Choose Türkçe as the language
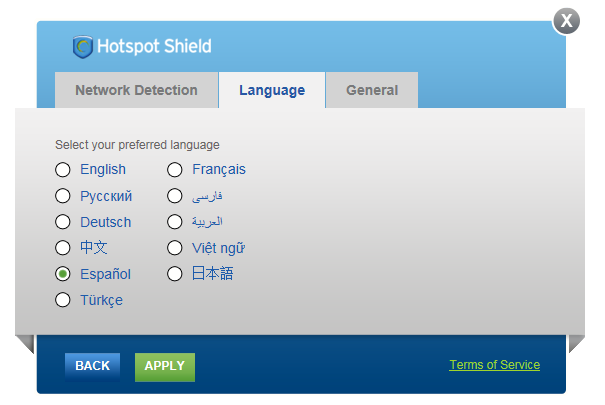 click(x=63, y=300)
